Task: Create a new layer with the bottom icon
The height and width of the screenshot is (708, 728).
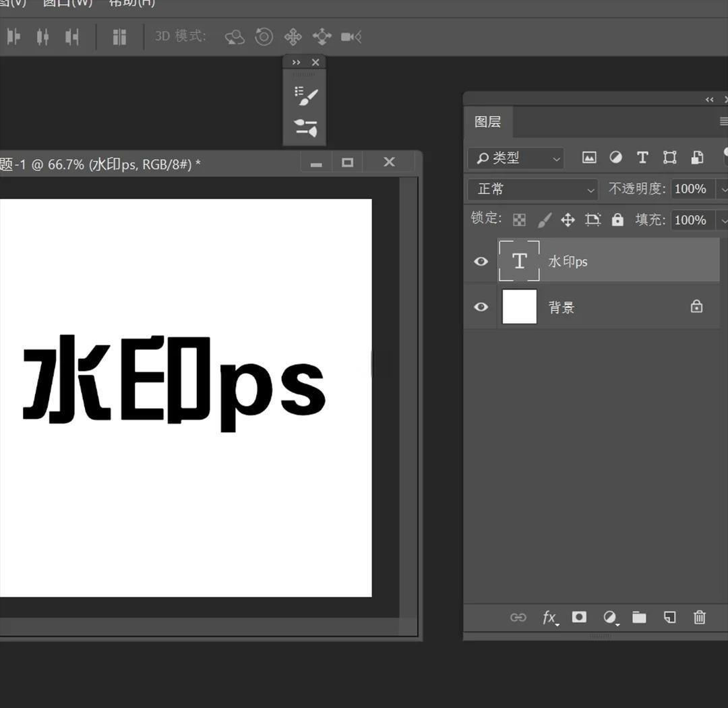Action: click(669, 617)
